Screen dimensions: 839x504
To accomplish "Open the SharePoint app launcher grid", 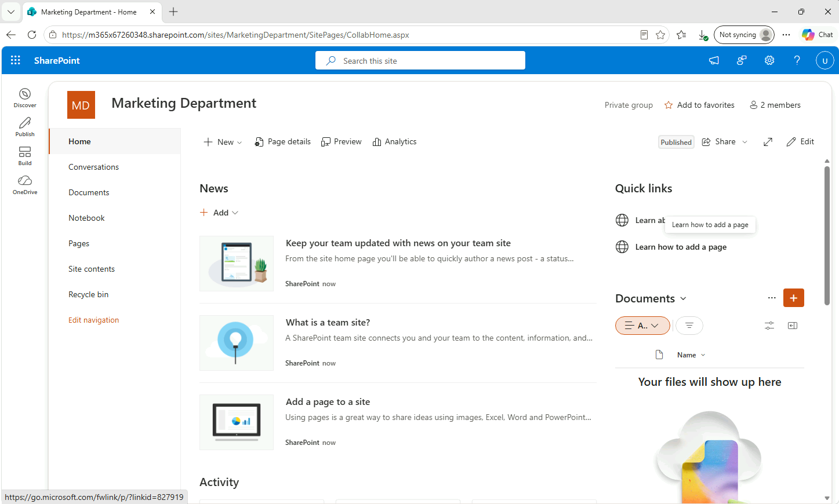I will [16, 60].
